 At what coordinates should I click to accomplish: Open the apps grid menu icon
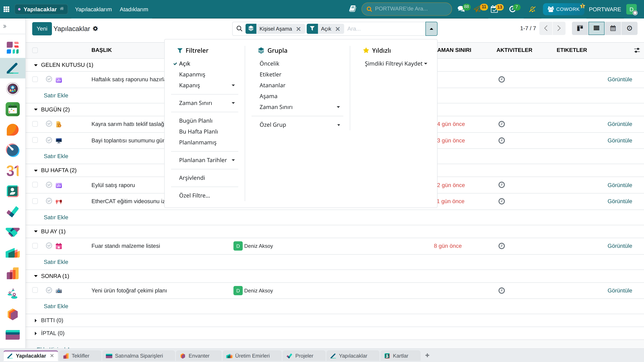tap(6, 9)
